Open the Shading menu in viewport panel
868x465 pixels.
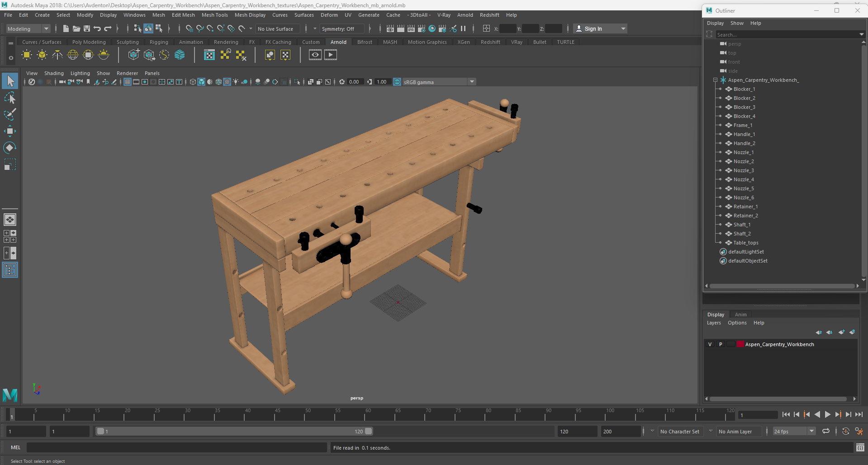click(54, 73)
